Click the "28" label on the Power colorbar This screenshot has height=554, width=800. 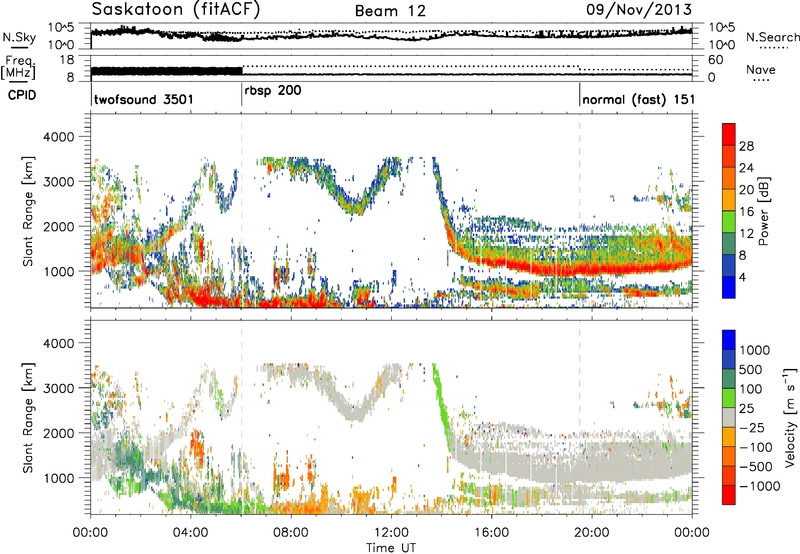(x=746, y=146)
